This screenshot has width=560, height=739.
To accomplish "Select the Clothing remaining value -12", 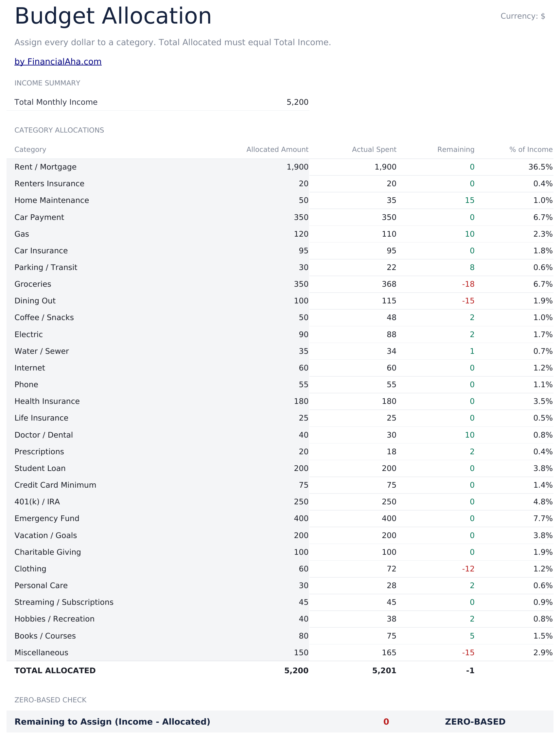I will point(468,568).
